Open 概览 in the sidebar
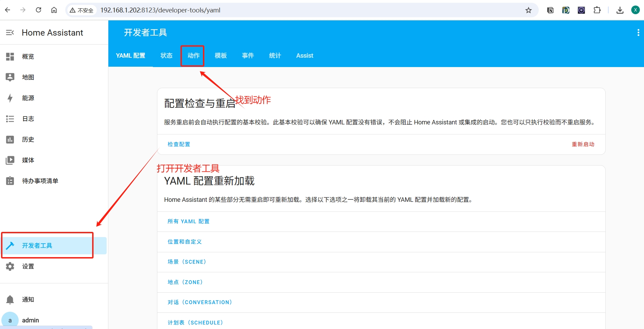 54,57
